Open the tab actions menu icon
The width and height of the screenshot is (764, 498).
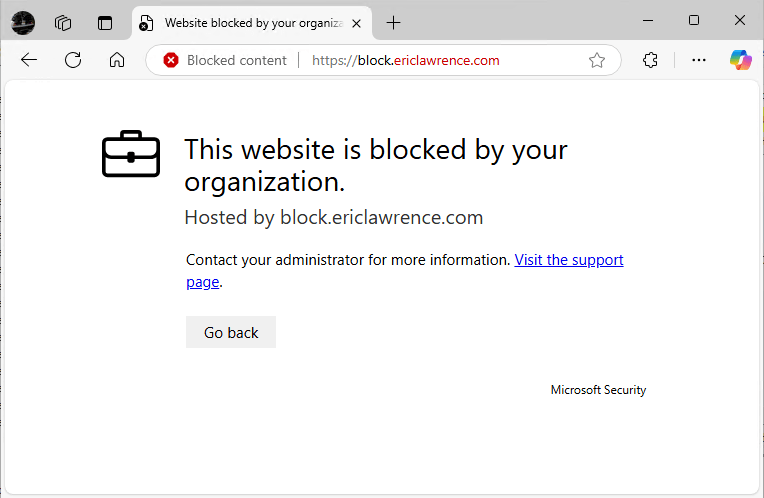[105, 23]
